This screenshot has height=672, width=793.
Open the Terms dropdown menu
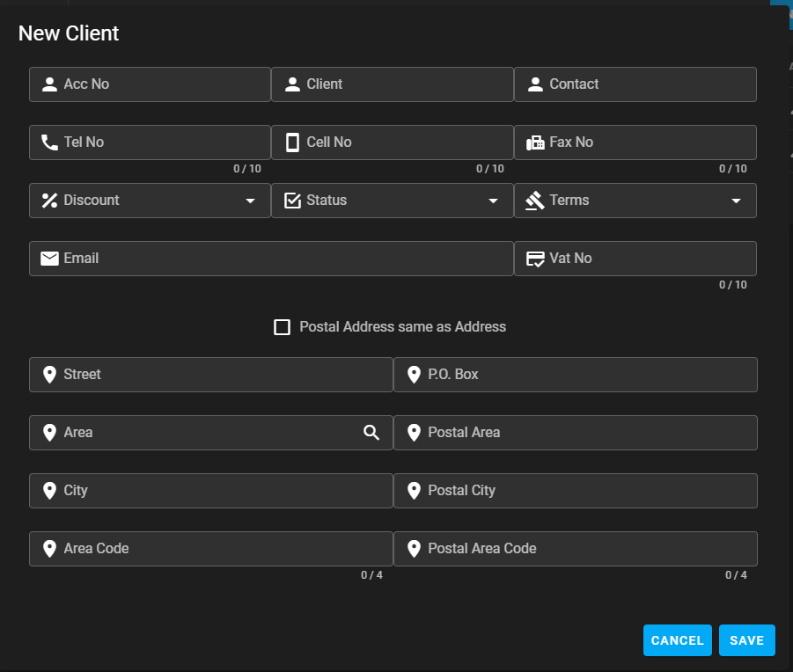(x=736, y=201)
